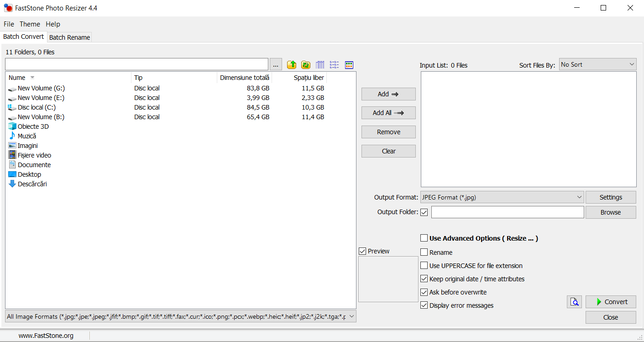Click the Clear button

coord(388,151)
